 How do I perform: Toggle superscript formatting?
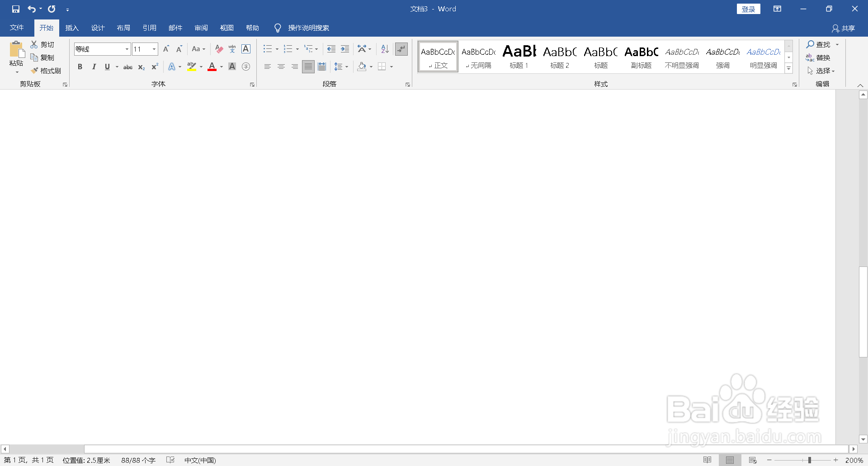coord(155,67)
